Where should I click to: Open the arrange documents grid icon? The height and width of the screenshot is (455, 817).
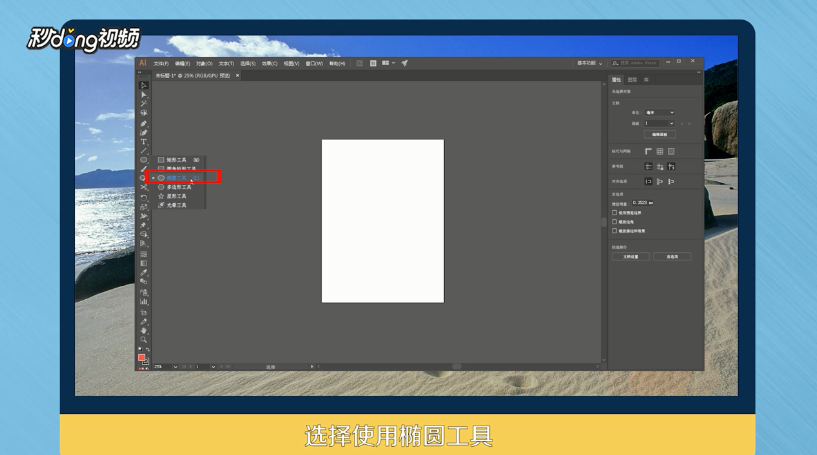(387, 63)
